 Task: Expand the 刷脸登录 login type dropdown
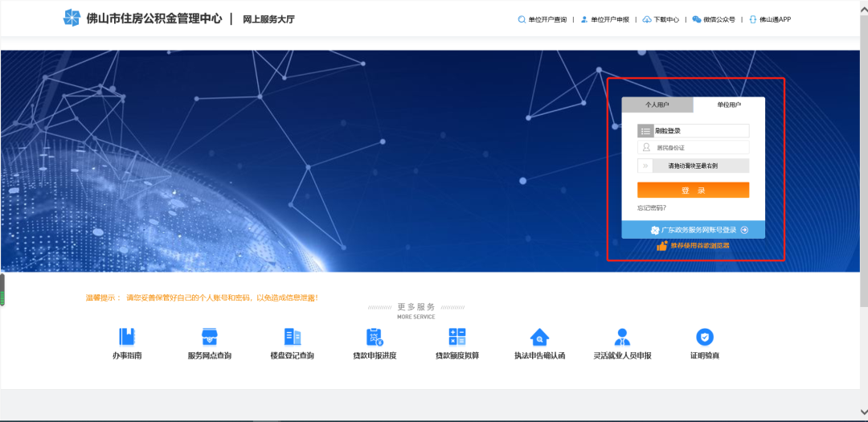[x=645, y=131]
